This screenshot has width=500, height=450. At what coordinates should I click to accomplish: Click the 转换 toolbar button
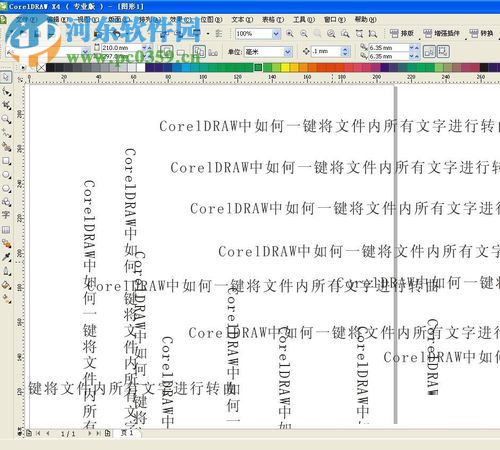click(481, 33)
